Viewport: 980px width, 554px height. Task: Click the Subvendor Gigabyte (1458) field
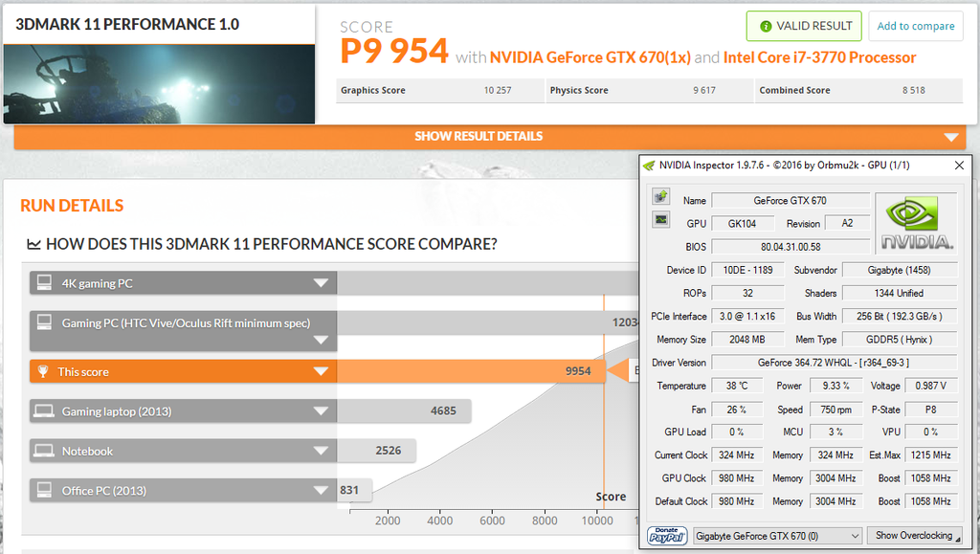900,270
